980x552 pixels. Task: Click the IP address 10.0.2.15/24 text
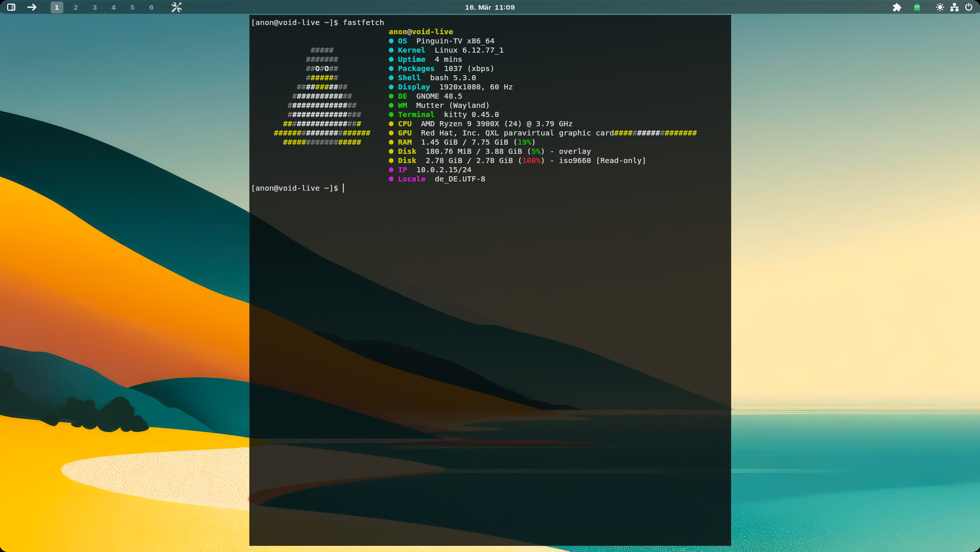point(444,170)
